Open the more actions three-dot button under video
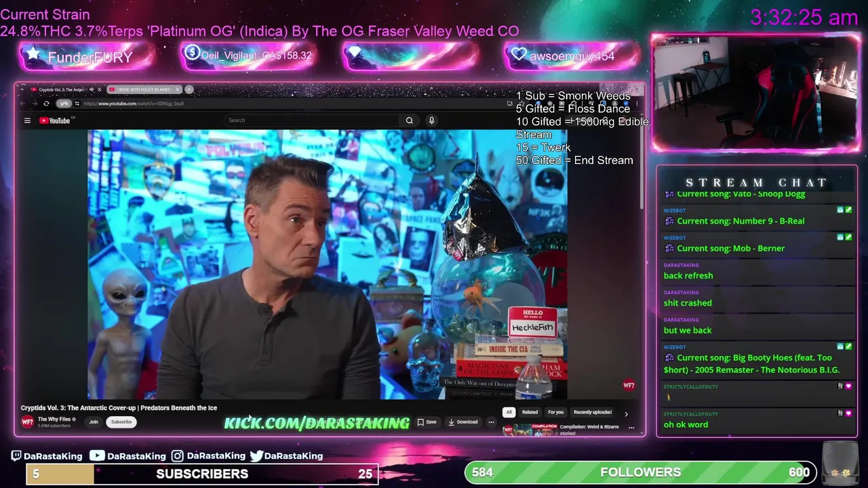The width and height of the screenshot is (868, 488). click(x=491, y=422)
